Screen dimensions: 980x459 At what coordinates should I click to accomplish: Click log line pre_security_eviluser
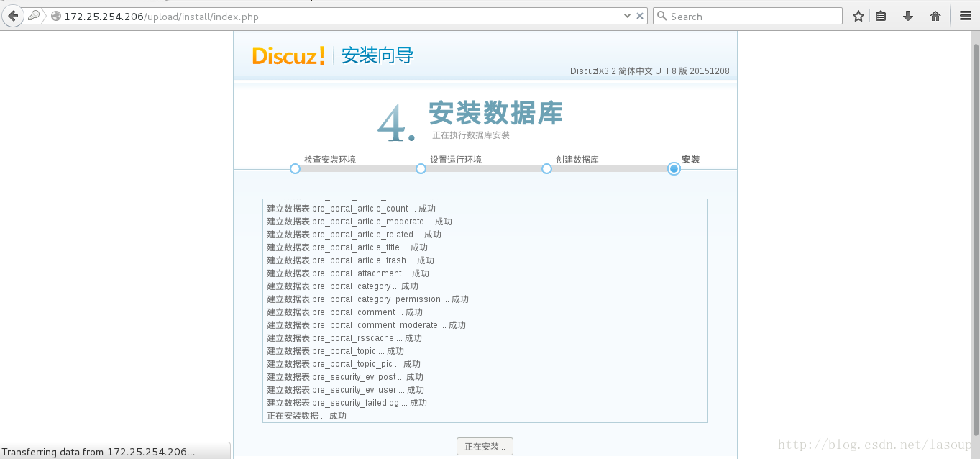click(x=345, y=390)
